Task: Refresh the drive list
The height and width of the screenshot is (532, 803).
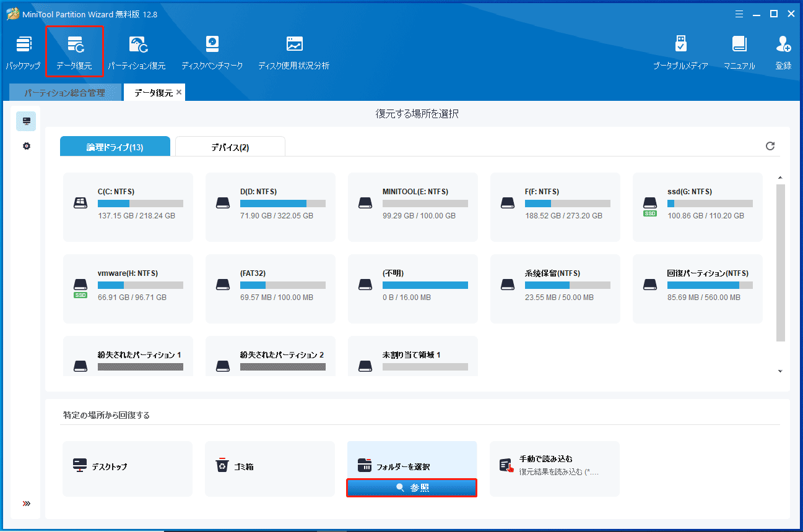Action: (770, 146)
